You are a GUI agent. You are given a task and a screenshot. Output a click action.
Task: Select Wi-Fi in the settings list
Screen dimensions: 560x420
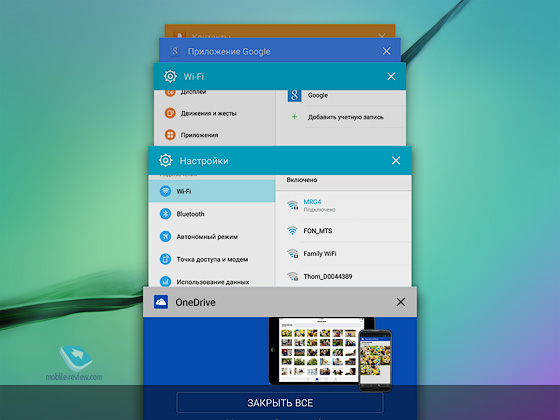pyautogui.click(x=212, y=191)
